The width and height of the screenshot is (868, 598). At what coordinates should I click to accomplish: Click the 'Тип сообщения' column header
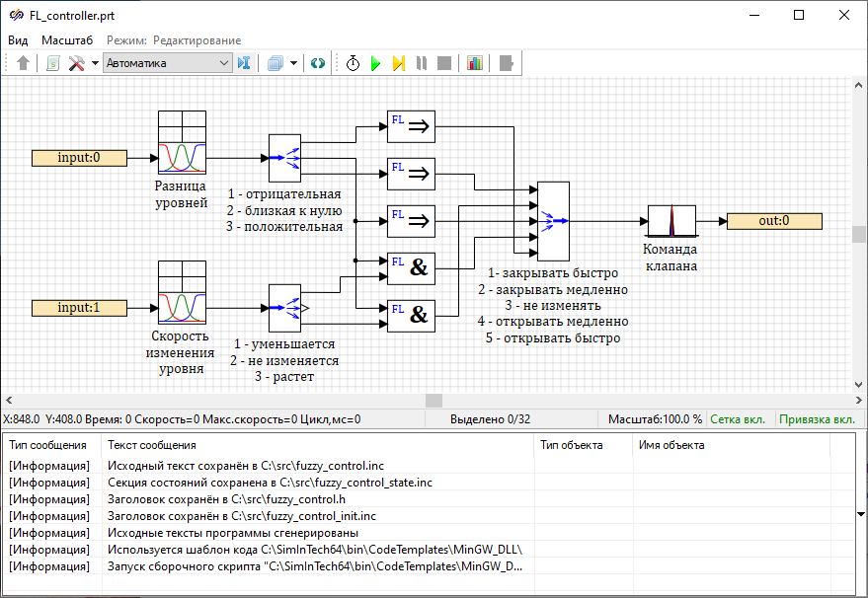(49, 445)
